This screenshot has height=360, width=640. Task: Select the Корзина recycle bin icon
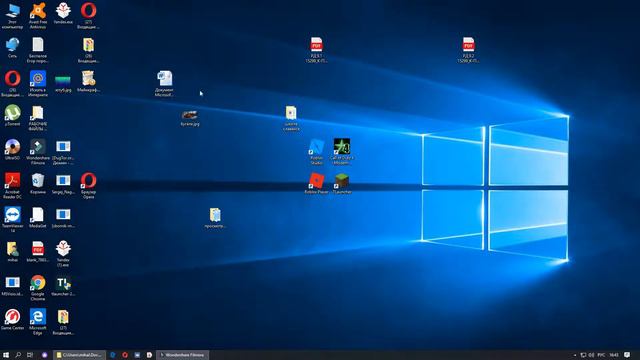[x=38, y=183]
